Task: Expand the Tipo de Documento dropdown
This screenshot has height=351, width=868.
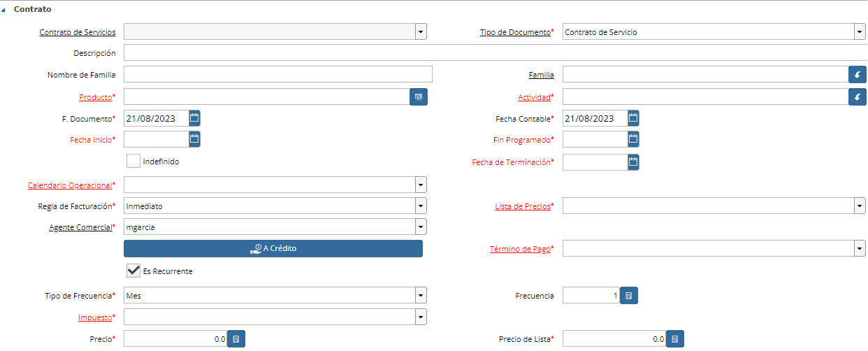Action: tap(860, 32)
